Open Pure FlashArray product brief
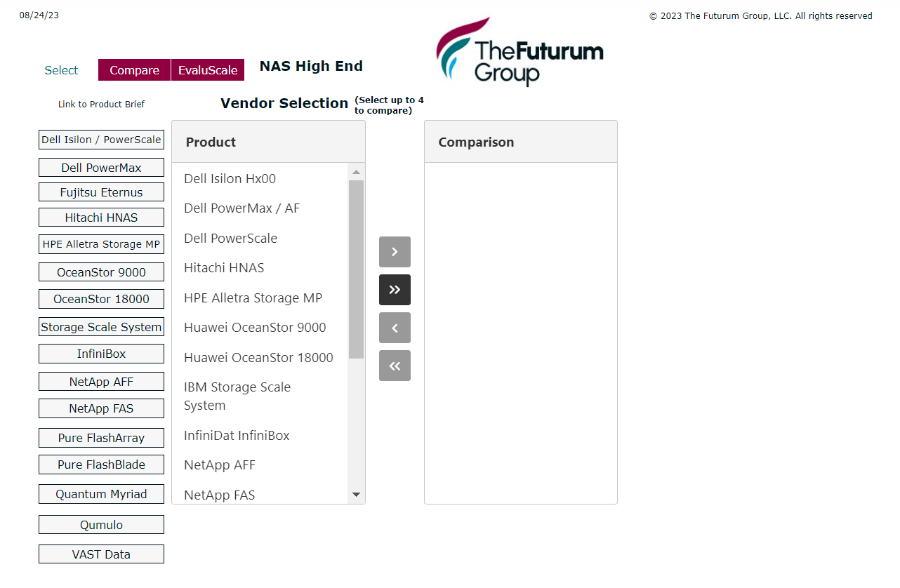The width and height of the screenshot is (900, 588). point(101,438)
